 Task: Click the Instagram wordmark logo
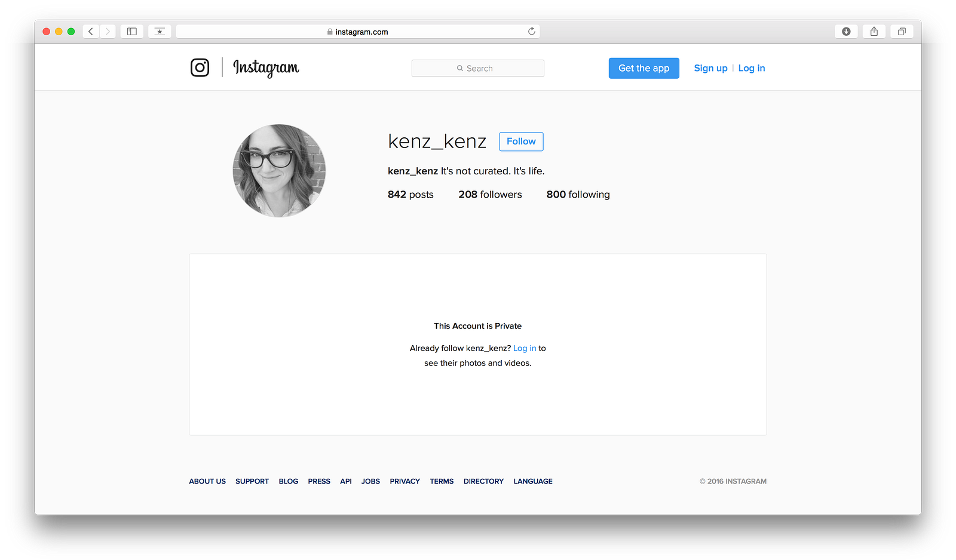tap(266, 68)
